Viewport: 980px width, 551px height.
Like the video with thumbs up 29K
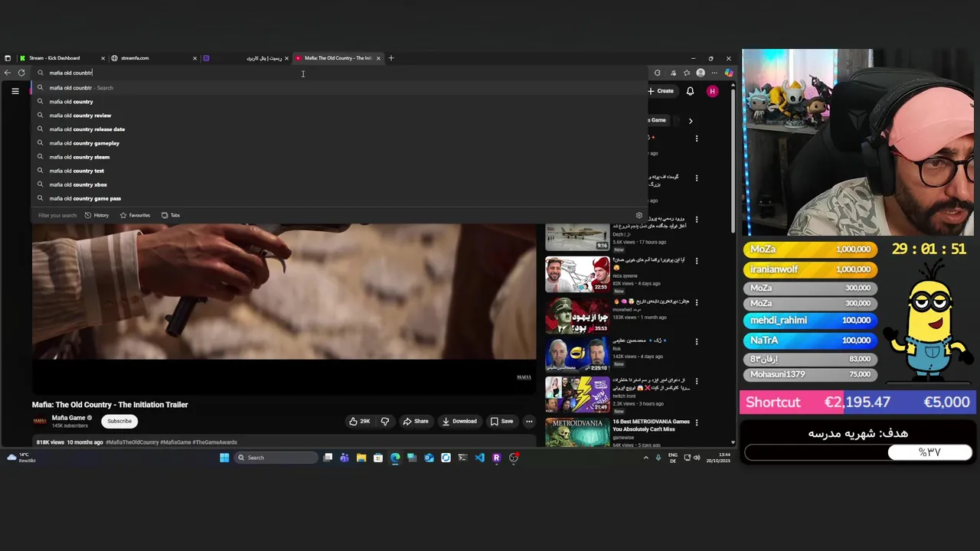(359, 421)
